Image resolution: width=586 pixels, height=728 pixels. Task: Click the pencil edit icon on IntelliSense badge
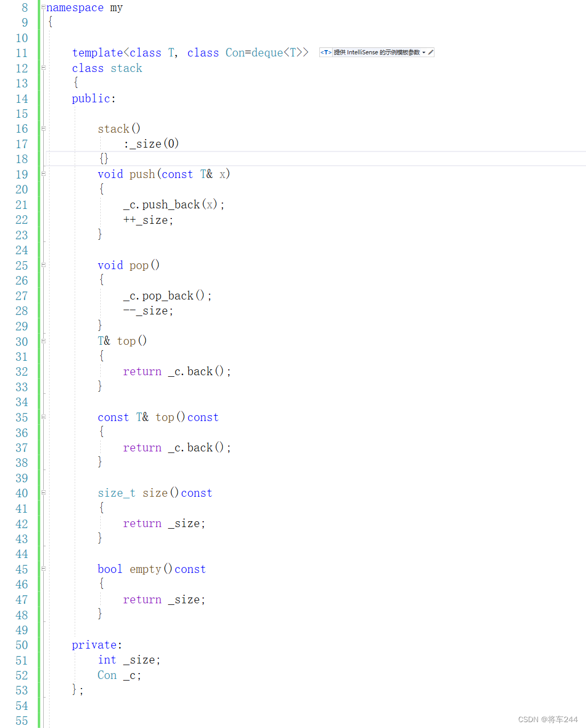430,52
